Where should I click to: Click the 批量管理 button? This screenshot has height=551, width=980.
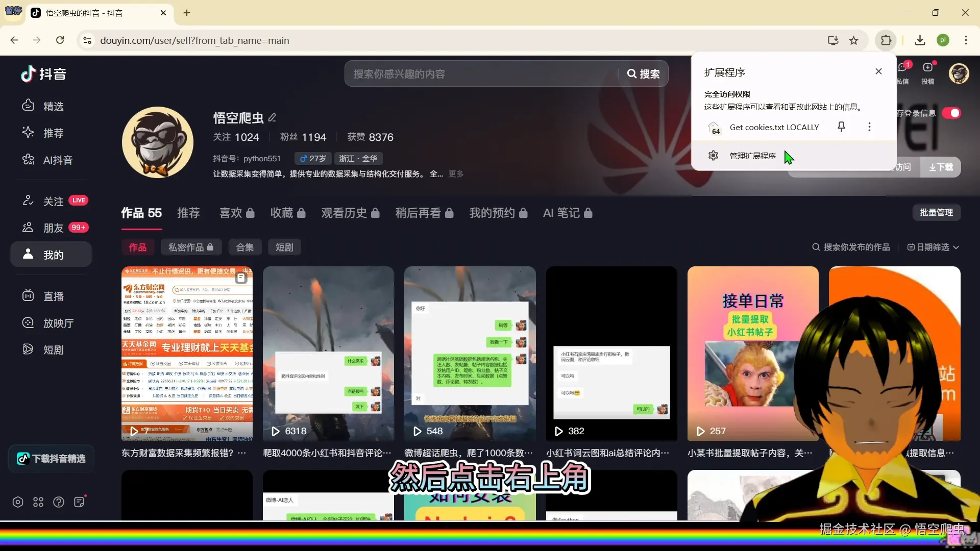tap(936, 212)
